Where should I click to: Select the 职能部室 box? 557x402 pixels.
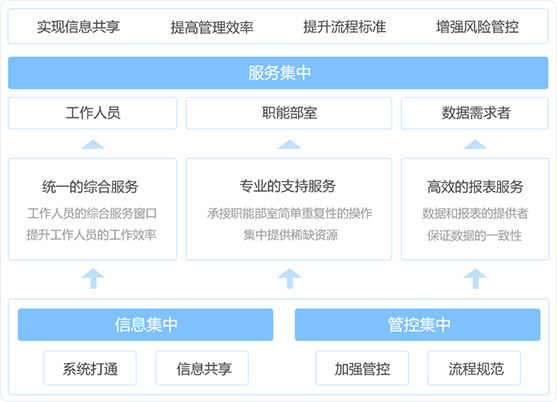[x=289, y=113]
